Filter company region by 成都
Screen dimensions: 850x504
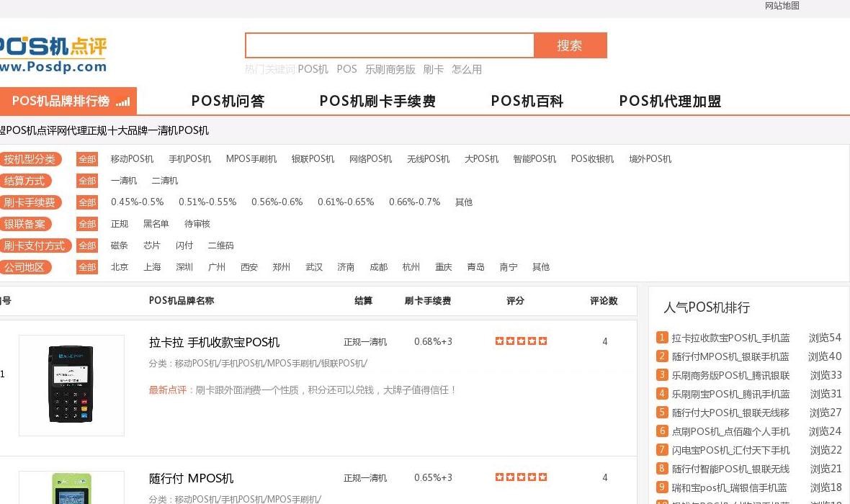[378, 267]
